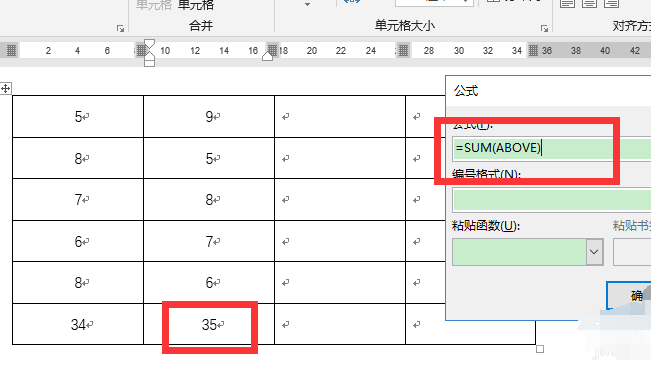Click the Formula dialog title bar
This screenshot has height=369, width=651.
click(548, 91)
